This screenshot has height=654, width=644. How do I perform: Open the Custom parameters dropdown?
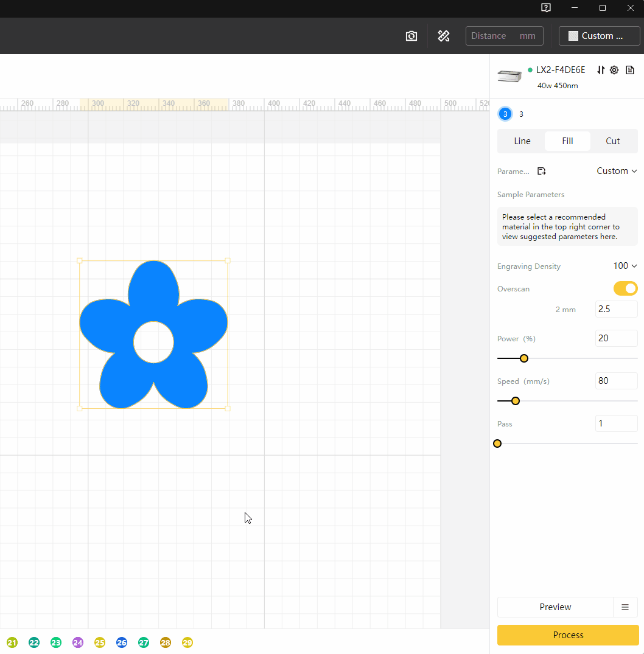pyautogui.click(x=617, y=171)
